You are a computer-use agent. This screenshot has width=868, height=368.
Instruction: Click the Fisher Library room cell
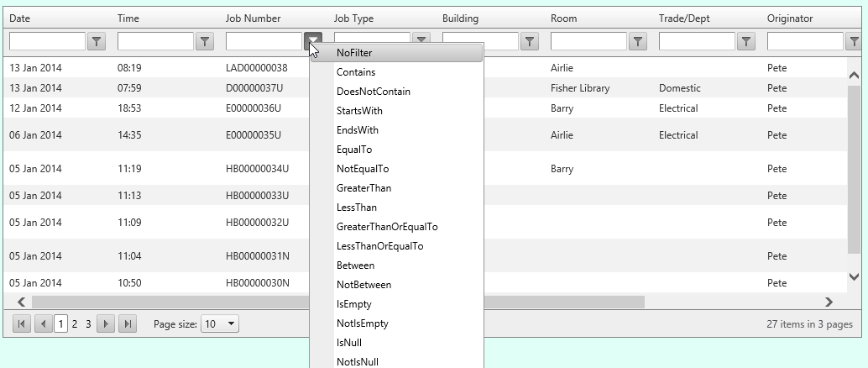580,88
